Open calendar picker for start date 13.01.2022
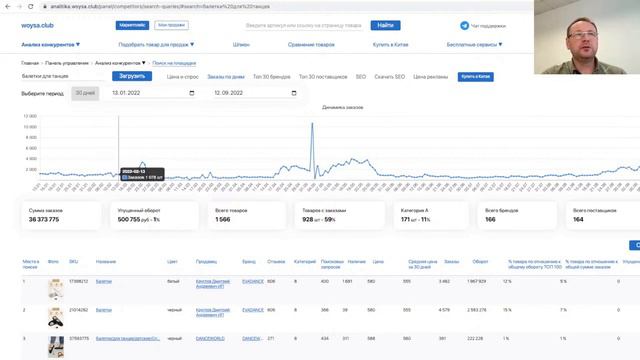Image resolution: width=640 pixels, height=360 pixels. 192,93
